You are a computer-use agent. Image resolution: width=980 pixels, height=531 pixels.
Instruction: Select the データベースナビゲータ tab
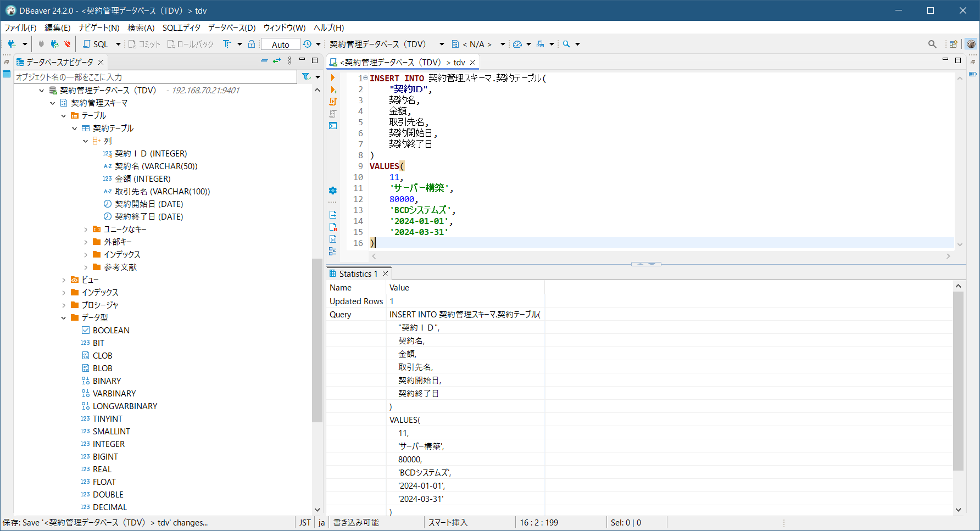59,62
